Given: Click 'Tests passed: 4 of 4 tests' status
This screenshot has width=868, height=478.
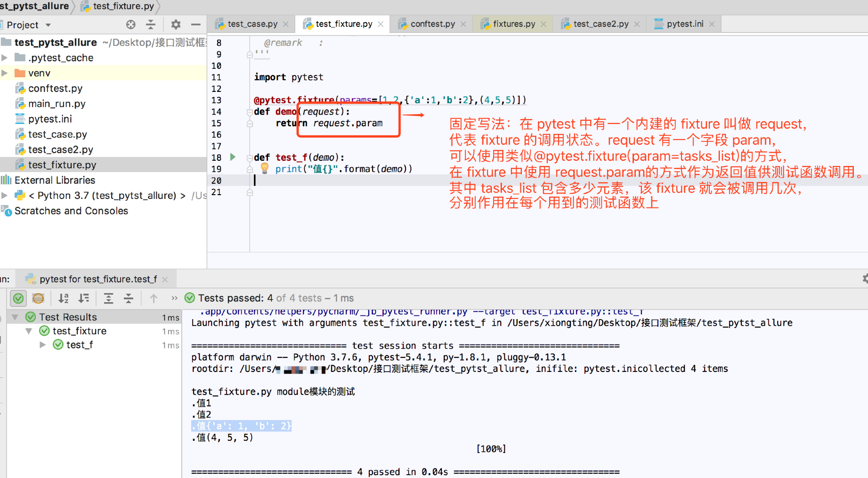Looking at the screenshot, I should click(x=276, y=298).
